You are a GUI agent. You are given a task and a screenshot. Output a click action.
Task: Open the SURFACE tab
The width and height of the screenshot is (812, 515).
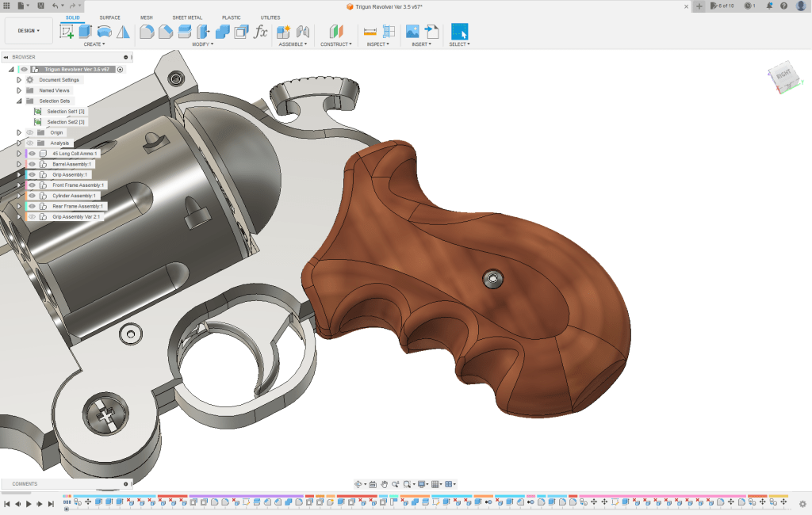(x=110, y=17)
